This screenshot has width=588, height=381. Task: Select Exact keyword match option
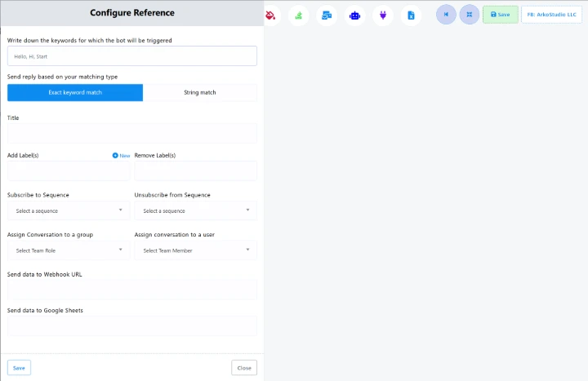(x=75, y=93)
